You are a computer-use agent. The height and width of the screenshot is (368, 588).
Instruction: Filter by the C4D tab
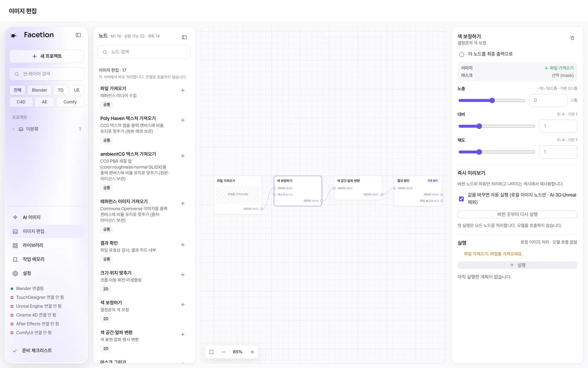pyautogui.click(x=21, y=102)
